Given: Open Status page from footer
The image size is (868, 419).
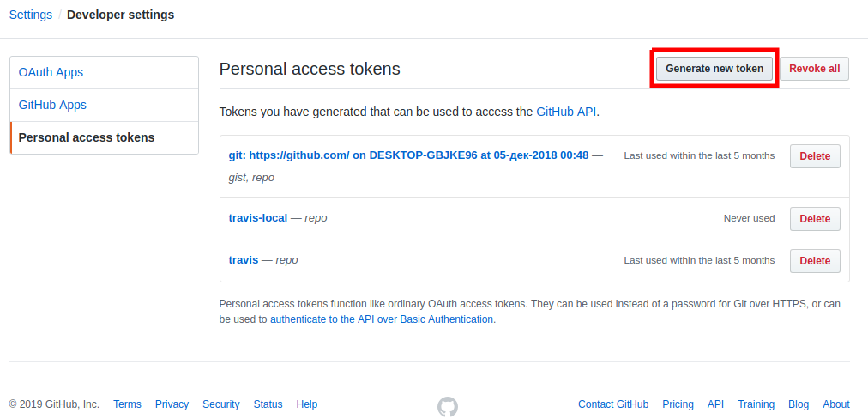Looking at the screenshot, I should (268, 404).
